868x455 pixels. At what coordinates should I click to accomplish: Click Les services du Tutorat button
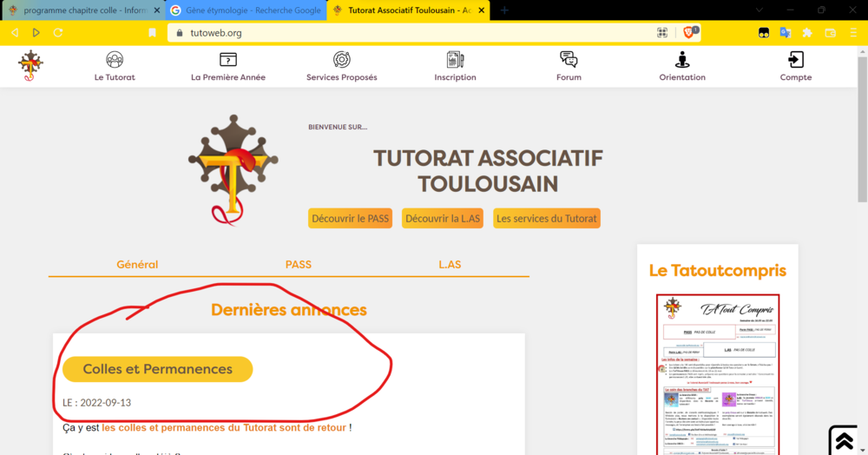(547, 218)
